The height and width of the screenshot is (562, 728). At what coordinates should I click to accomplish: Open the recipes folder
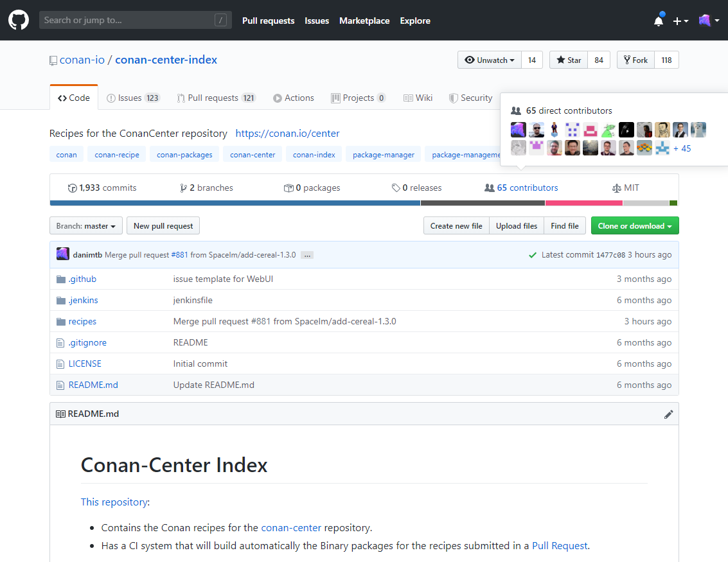tap(83, 322)
